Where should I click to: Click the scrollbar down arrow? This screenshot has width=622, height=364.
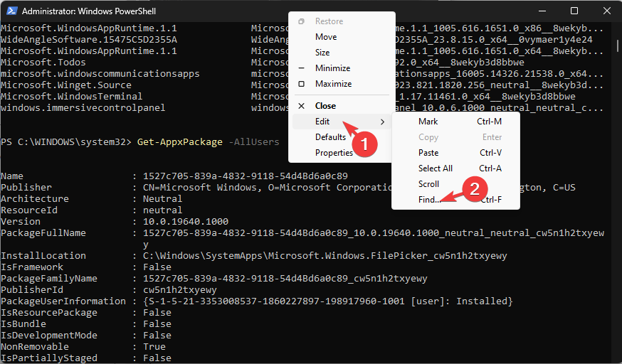click(616, 358)
